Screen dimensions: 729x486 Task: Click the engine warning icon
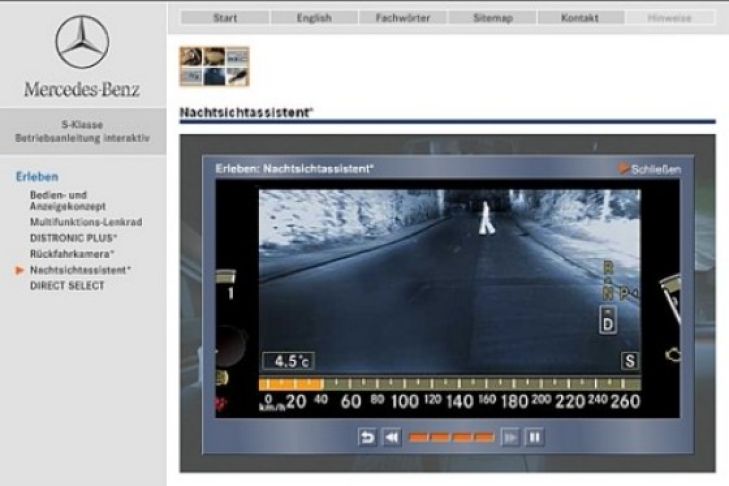[x=672, y=355]
